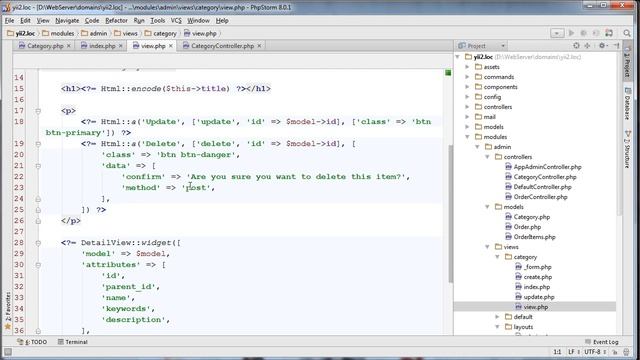Collapse the category views folder
The height and width of the screenshot is (360, 640).
click(x=497, y=257)
